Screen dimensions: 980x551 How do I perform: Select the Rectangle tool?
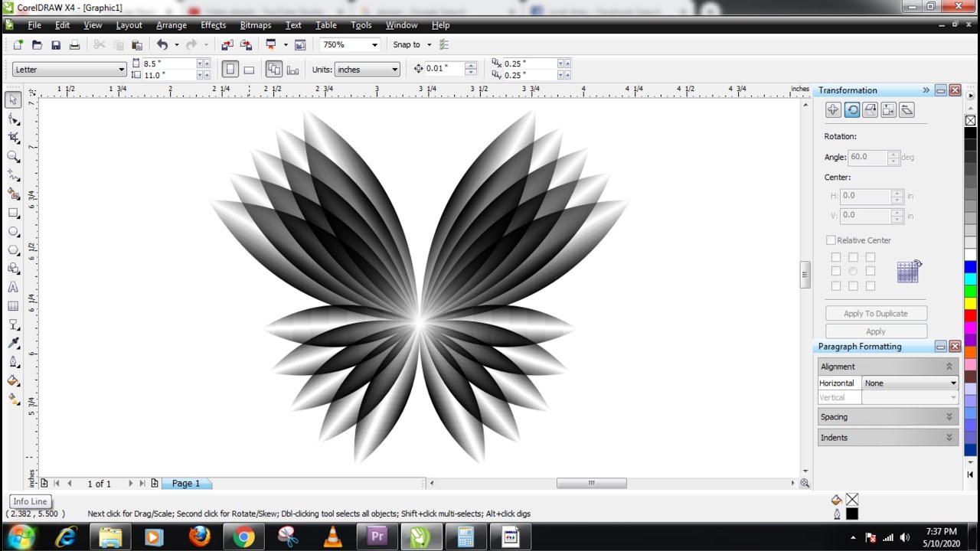[x=13, y=213]
